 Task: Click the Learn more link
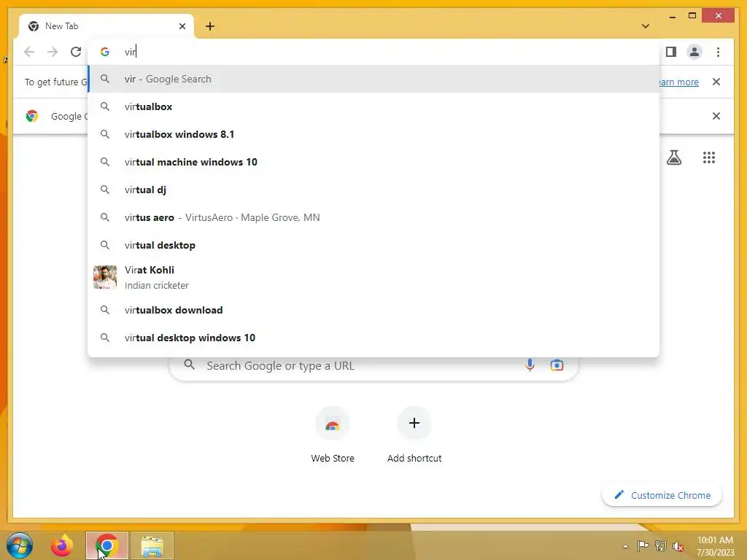[x=678, y=82]
